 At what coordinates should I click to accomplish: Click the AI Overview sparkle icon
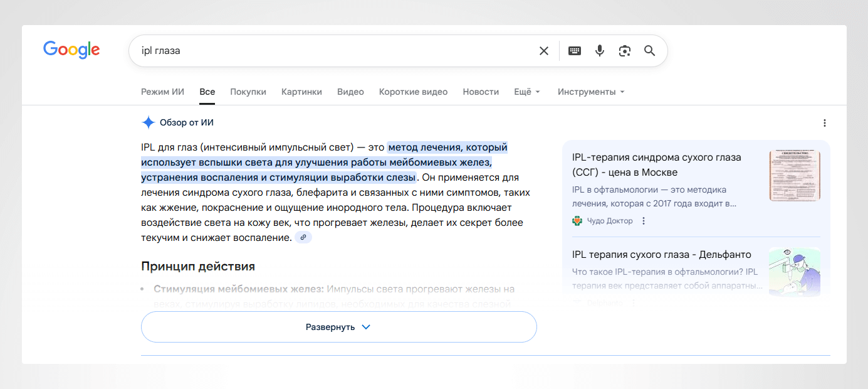(x=147, y=122)
